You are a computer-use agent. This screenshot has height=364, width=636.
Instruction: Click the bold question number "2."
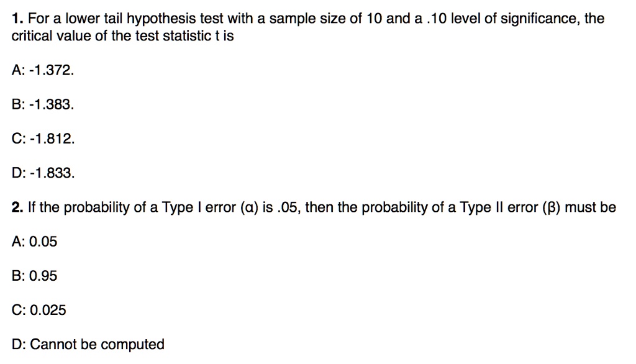coord(17,207)
